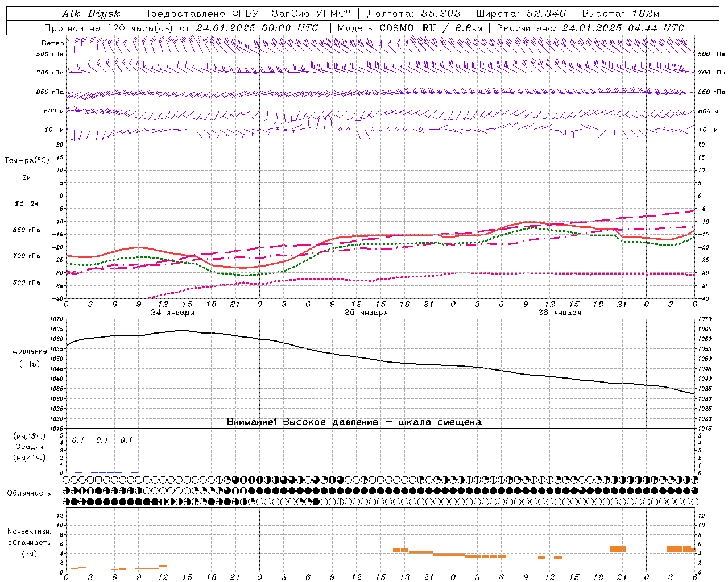Click the '2м' temperature legend entry

tap(27, 178)
